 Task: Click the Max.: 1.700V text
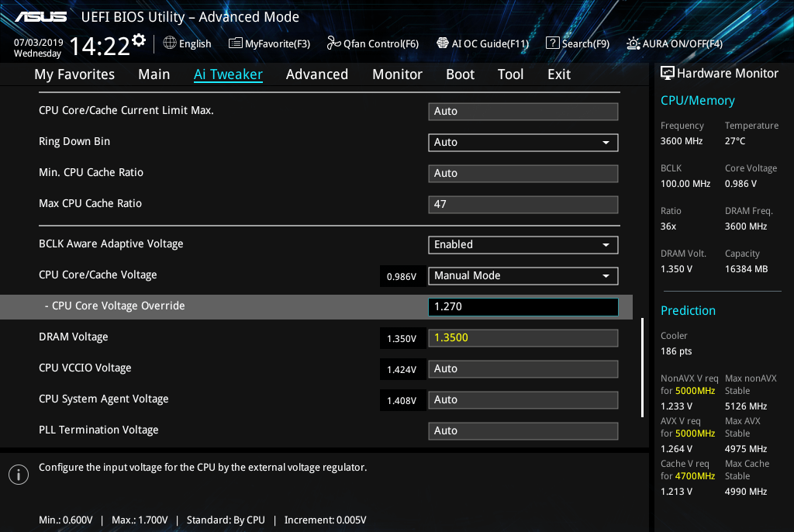(140, 520)
